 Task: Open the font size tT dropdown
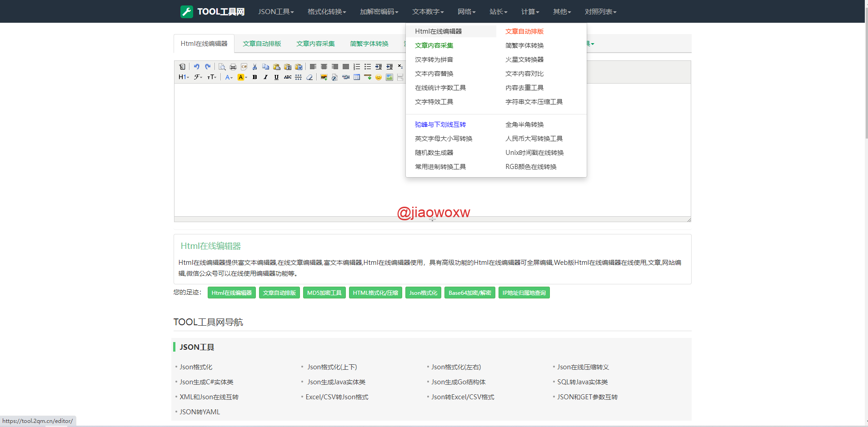coord(212,77)
